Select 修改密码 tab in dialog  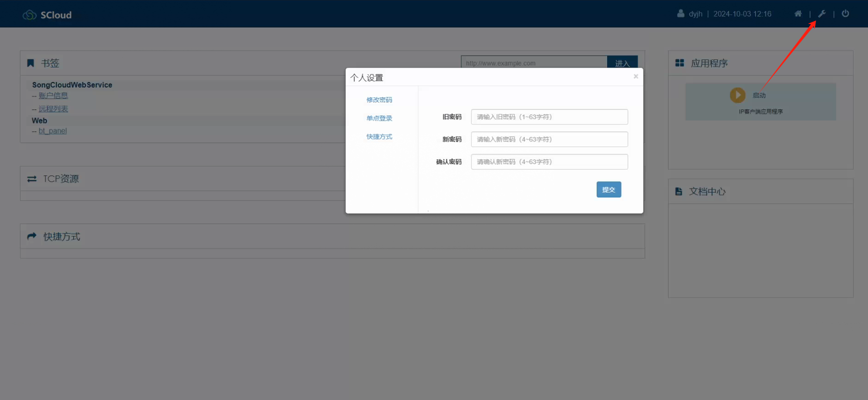pyautogui.click(x=379, y=100)
